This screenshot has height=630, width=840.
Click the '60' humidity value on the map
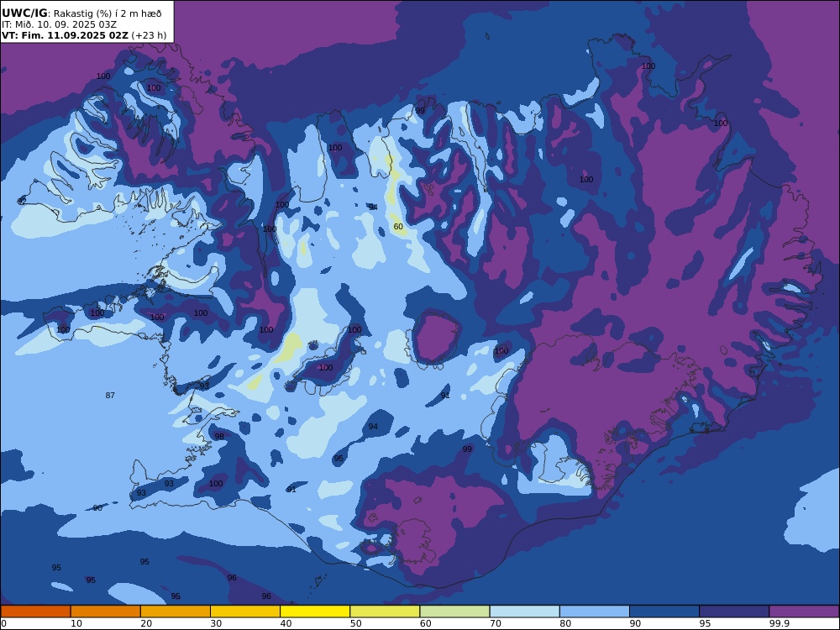coord(398,227)
